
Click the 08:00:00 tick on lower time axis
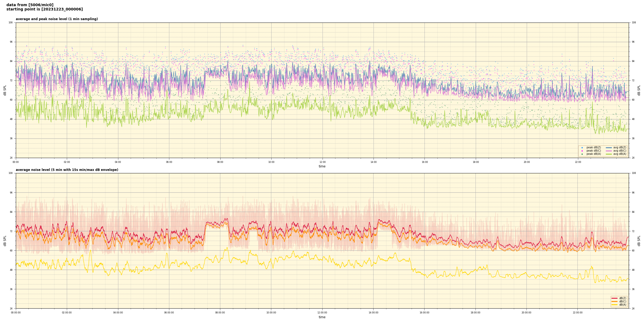click(x=220, y=313)
